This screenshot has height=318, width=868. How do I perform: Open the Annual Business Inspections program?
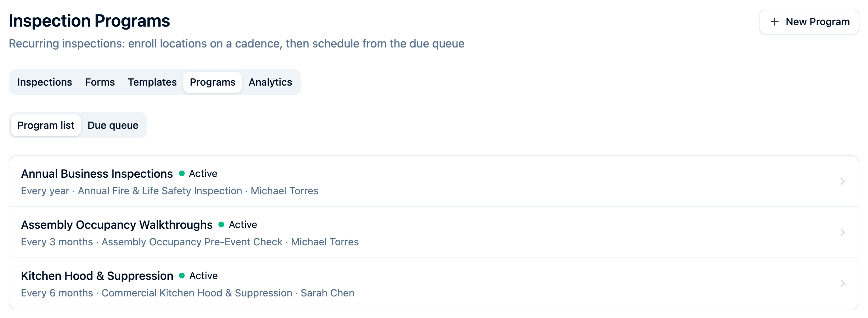[434, 181]
